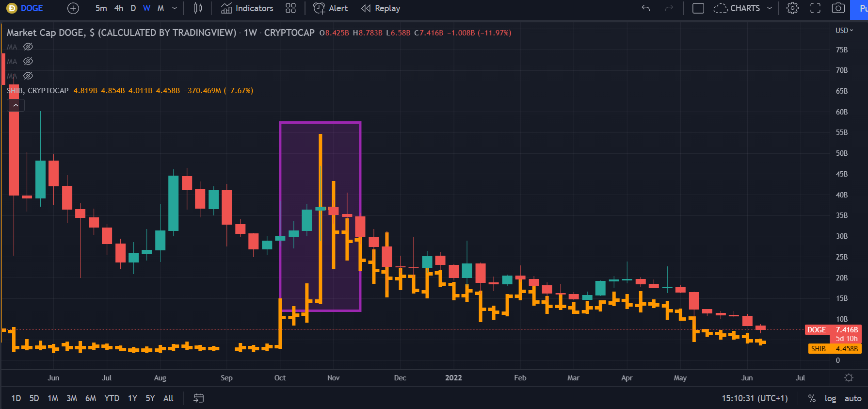This screenshot has height=409, width=868.
Task: Show All date range
Action: click(x=168, y=398)
